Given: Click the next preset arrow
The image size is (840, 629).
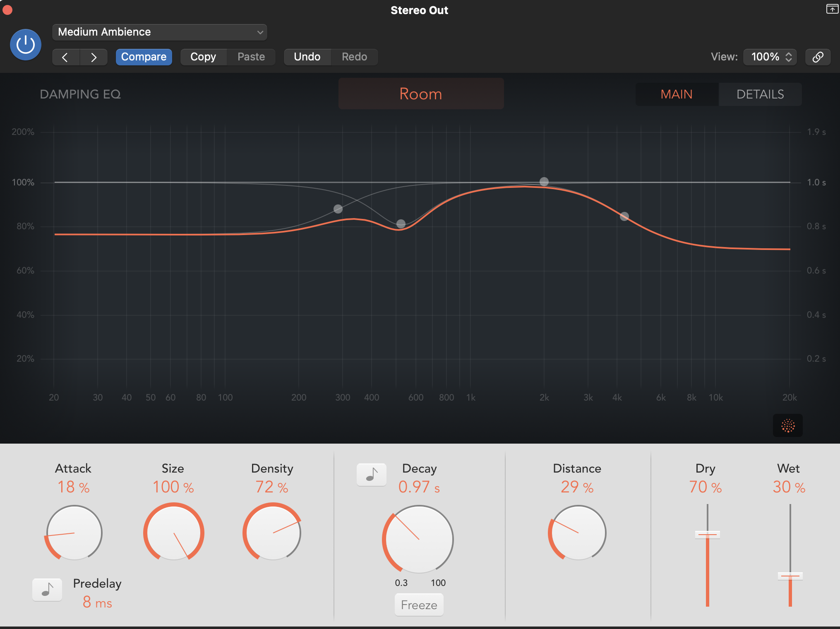Looking at the screenshot, I should click(x=94, y=57).
